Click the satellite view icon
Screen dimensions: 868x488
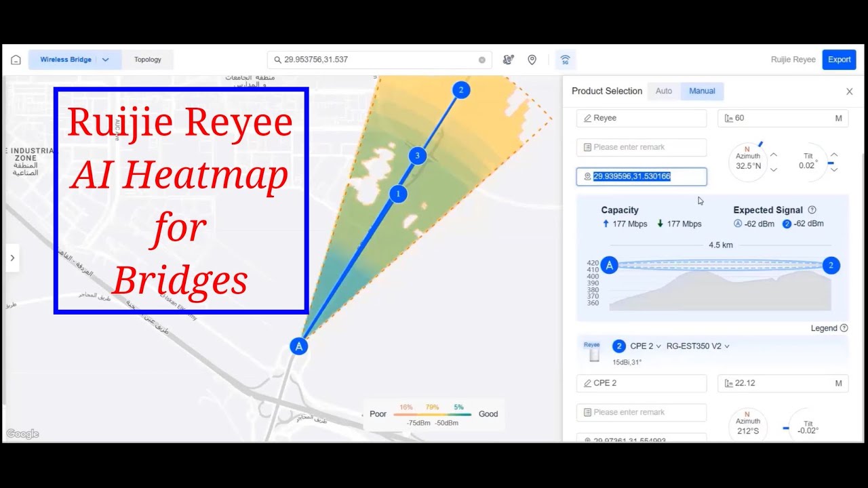coord(509,60)
